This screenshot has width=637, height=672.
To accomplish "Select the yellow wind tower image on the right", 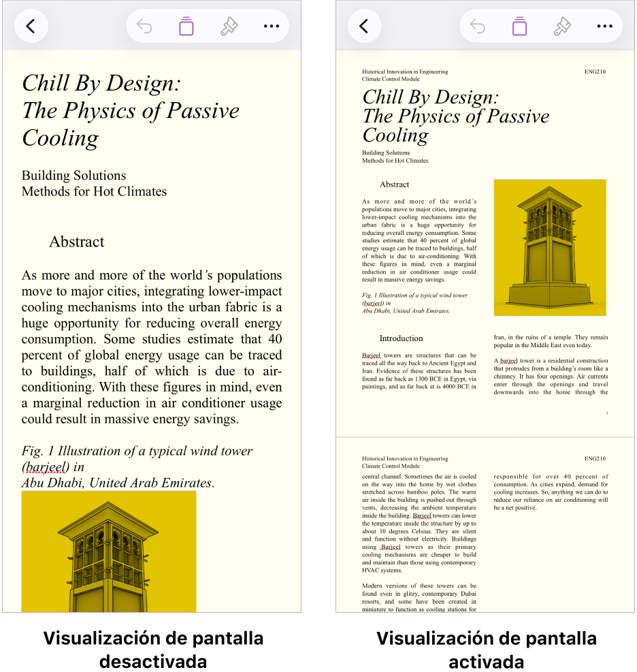I will click(550, 247).
